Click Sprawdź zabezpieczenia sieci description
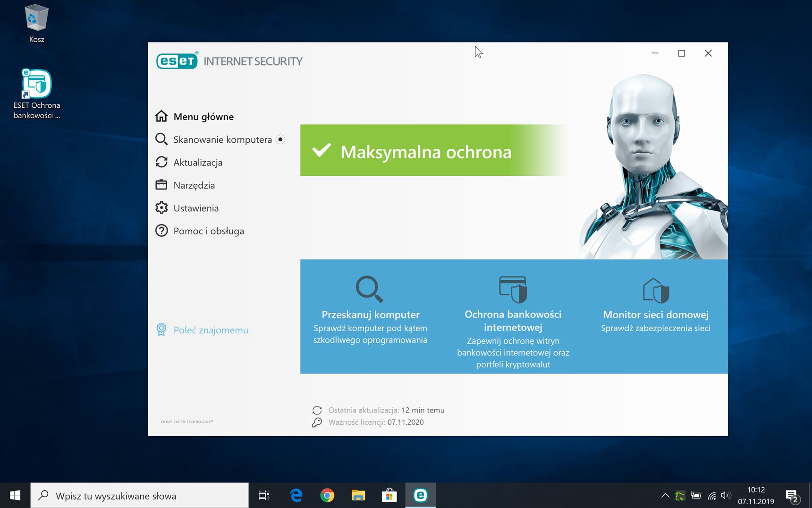The image size is (812, 508). point(656,328)
